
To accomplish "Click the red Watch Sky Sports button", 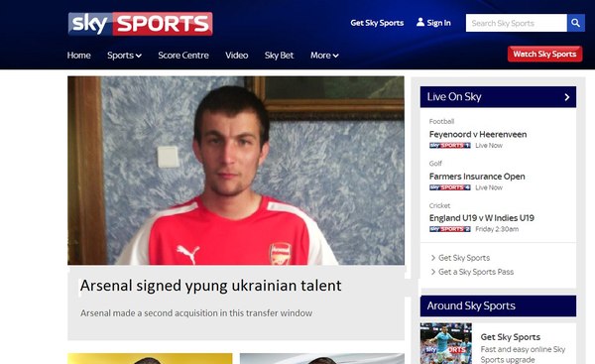I will tap(544, 54).
